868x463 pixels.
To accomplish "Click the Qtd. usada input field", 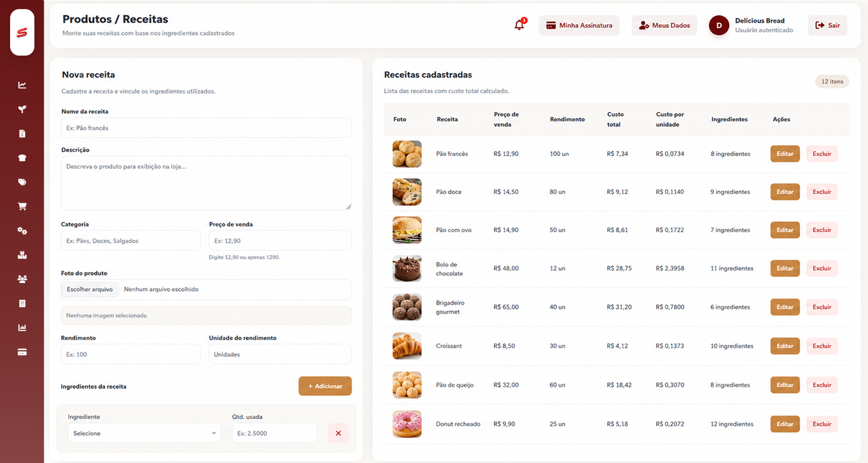I will pos(275,433).
